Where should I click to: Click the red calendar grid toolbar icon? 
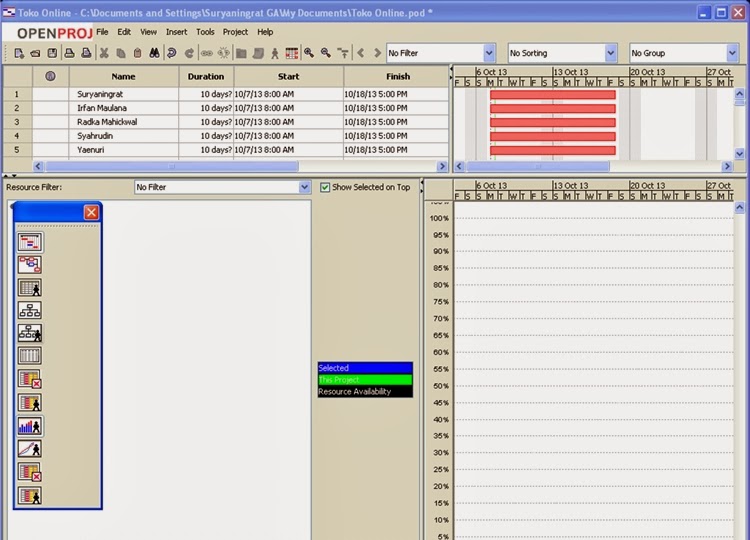point(291,53)
